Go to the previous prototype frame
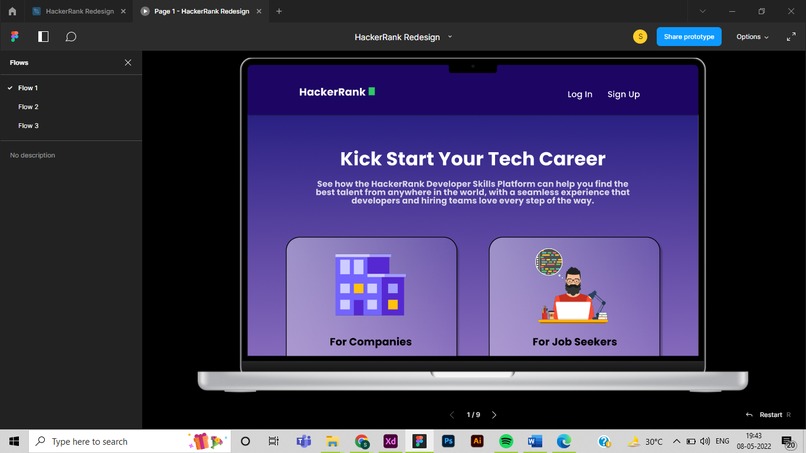Image resolution: width=806 pixels, height=453 pixels. point(452,414)
